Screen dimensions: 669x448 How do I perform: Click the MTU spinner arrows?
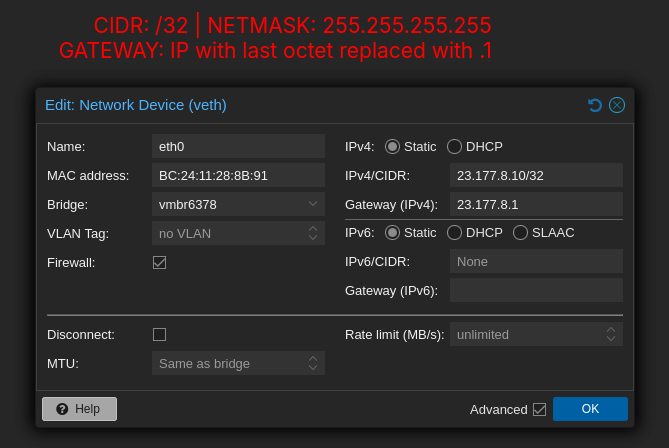(313, 364)
